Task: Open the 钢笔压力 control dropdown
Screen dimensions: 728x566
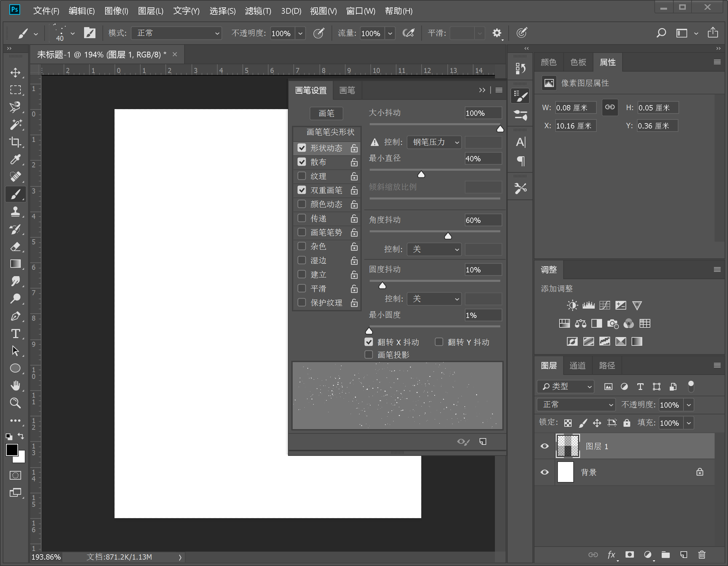Action: pyautogui.click(x=434, y=142)
